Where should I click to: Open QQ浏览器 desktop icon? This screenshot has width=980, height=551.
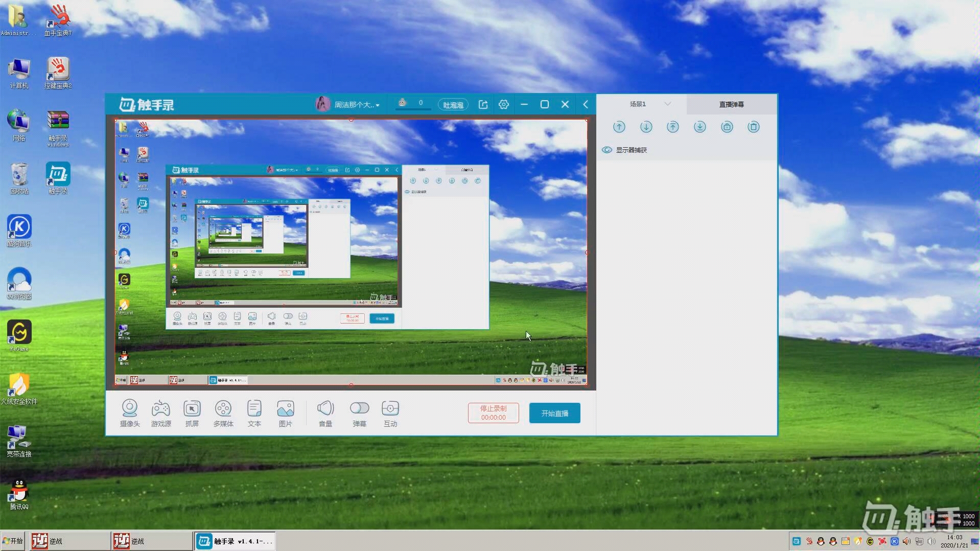(x=19, y=283)
